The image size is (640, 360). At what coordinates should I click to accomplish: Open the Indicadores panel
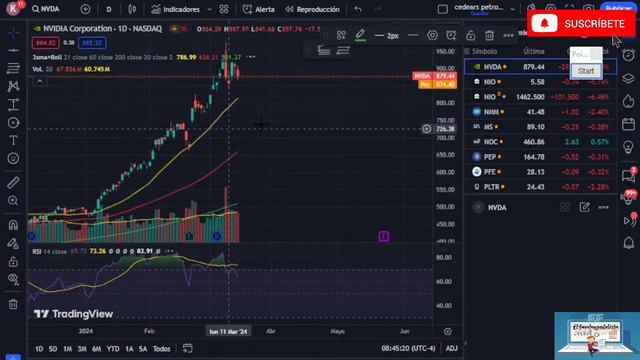pyautogui.click(x=176, y=9)
